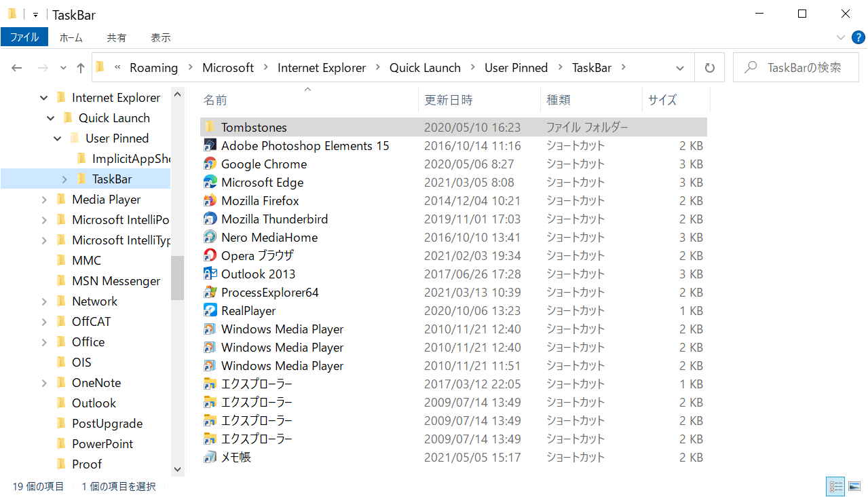The image size is (868, 497).
Task: Switch to the details view layout icon
Action: [x=835, y=486]
